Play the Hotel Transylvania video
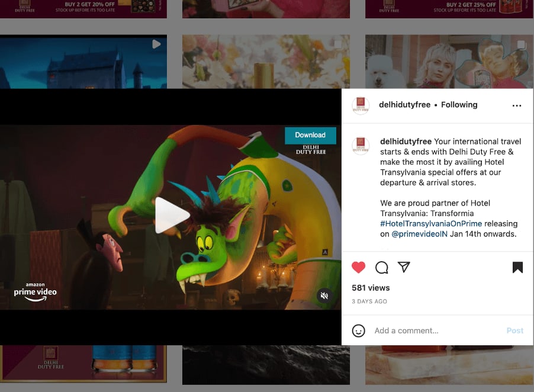The image size is (534, 392). coord(172,215)
